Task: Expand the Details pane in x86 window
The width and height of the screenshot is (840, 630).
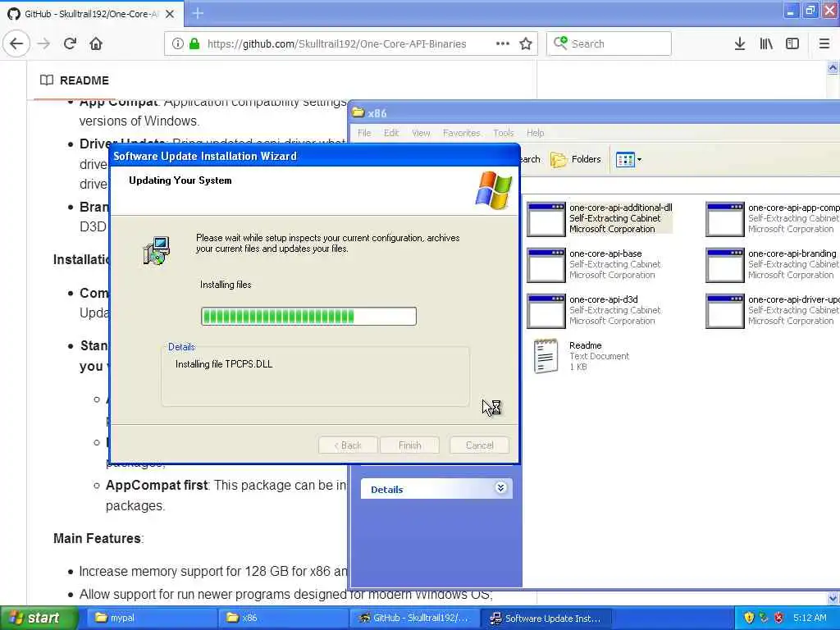Action: click(x=500, y=488)
